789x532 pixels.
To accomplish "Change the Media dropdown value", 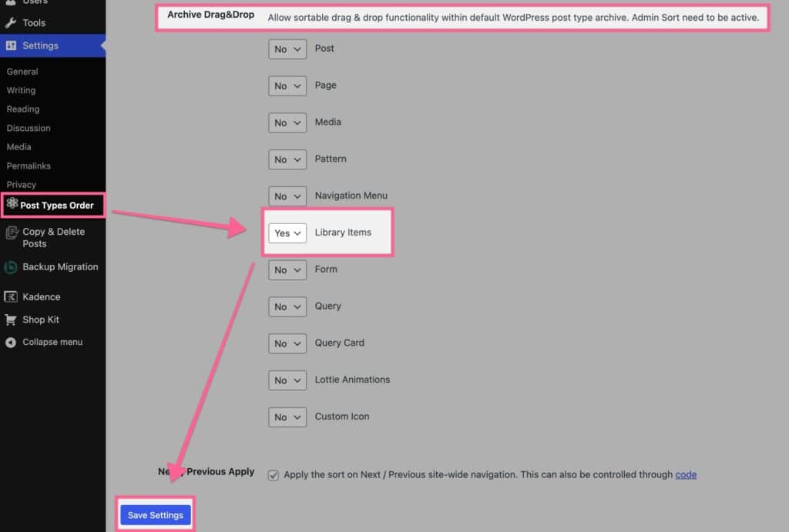I will pyautogui.click(x=287, y=122).
